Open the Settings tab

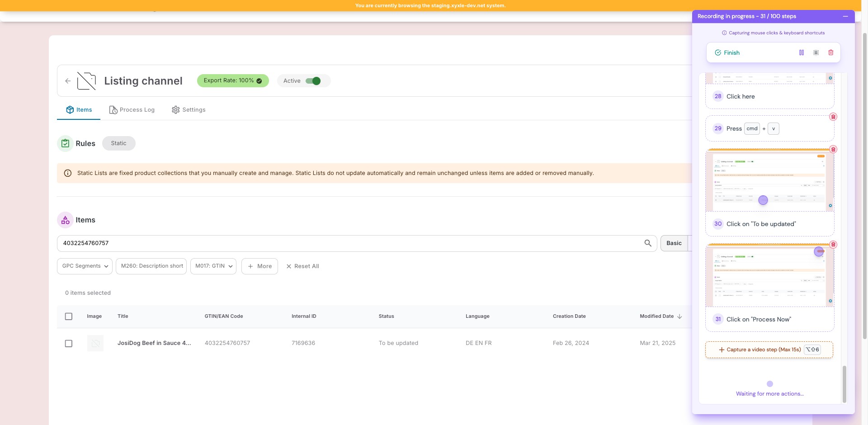tap(189, 110)
